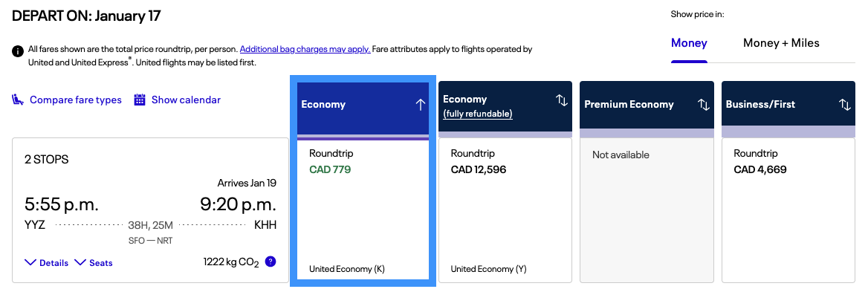Click the seat icon for Compare fare types
This screenshot has height=289, width=868.
pos(19,100)
